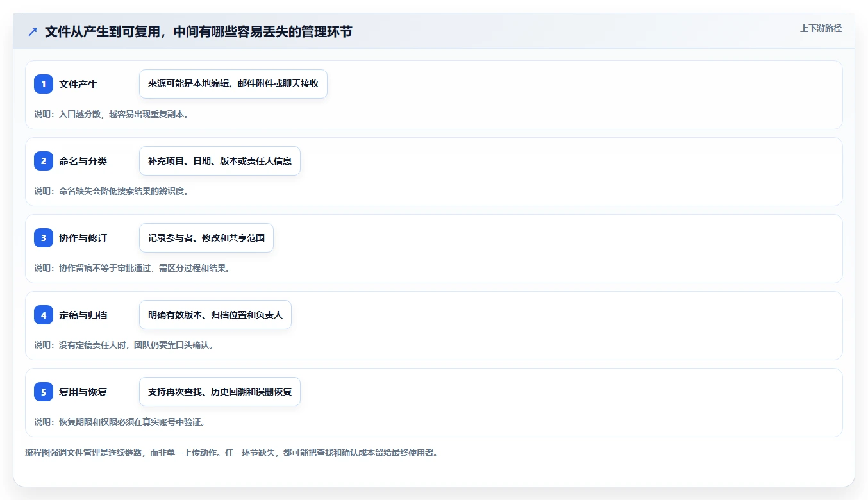Select step number badge 2
Viewport: 868px width, 500px height.
coord(44,161)
